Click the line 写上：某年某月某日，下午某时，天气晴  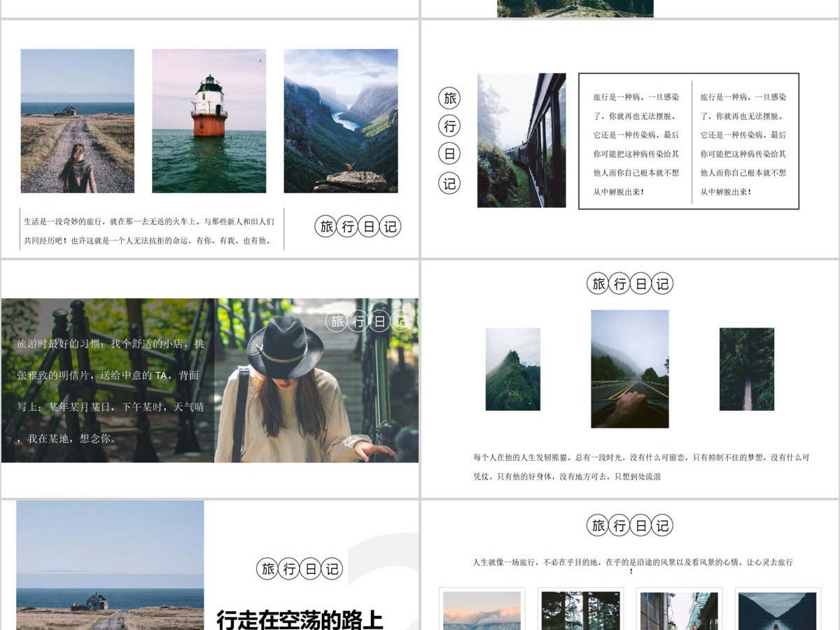pyautogui.click(x=111, y=407)
